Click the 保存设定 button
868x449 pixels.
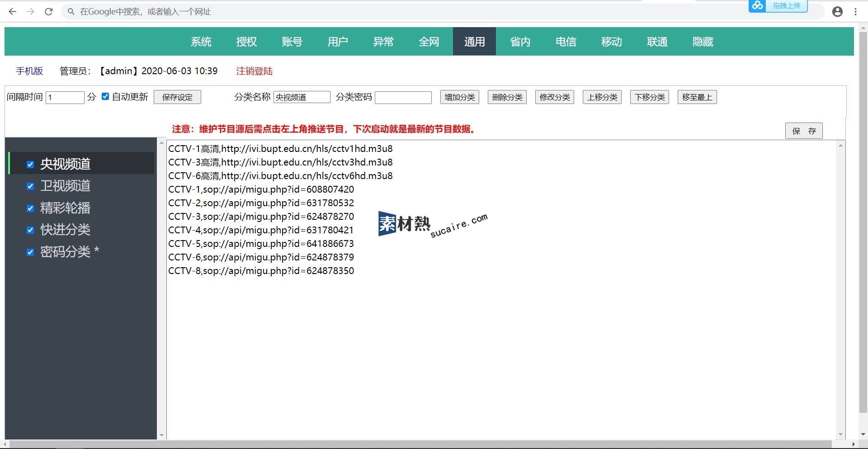(177, 97)
